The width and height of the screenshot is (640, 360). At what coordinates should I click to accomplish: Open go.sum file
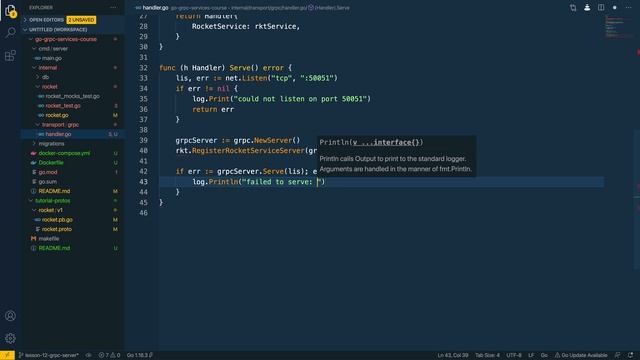(47, 182)
